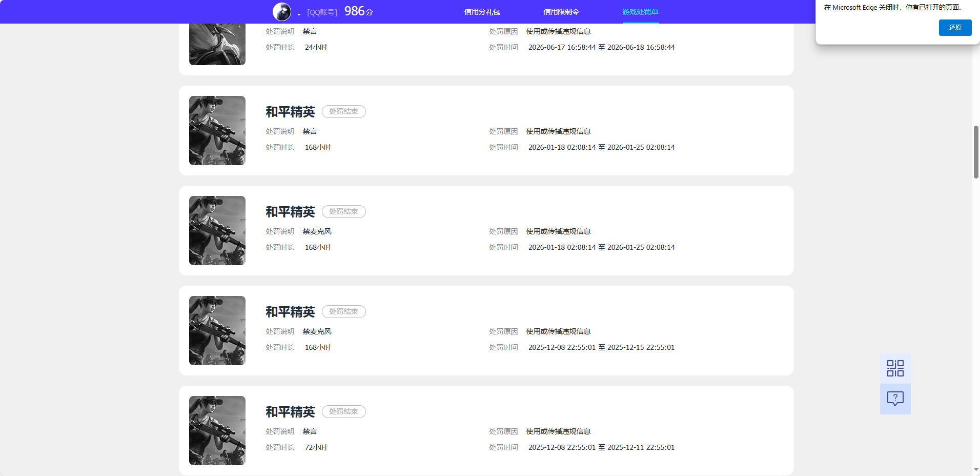Image resolution: width=980 pixels, height=476 pixels.
Task: Click 和平精英 title on 2025-12-15 禁麦克风 card
Action: click(x=290, y=312)
